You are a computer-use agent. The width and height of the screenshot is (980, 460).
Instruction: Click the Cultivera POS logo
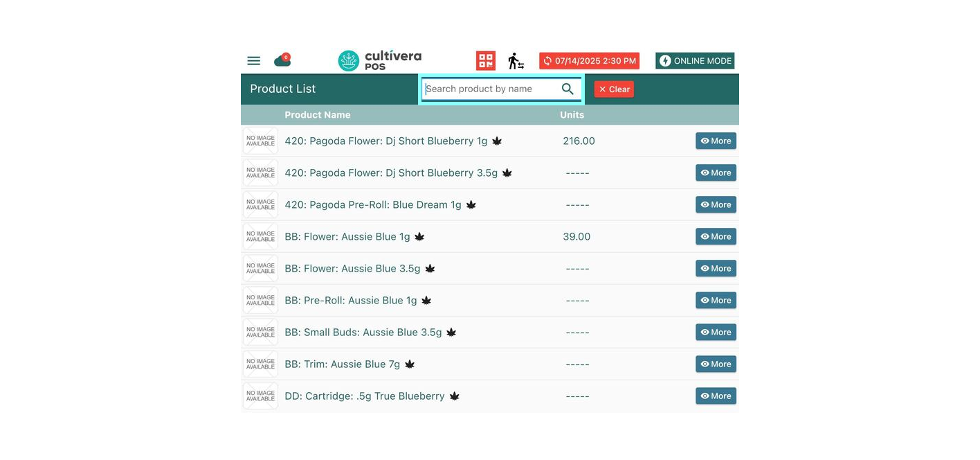(x=380, y=61)
